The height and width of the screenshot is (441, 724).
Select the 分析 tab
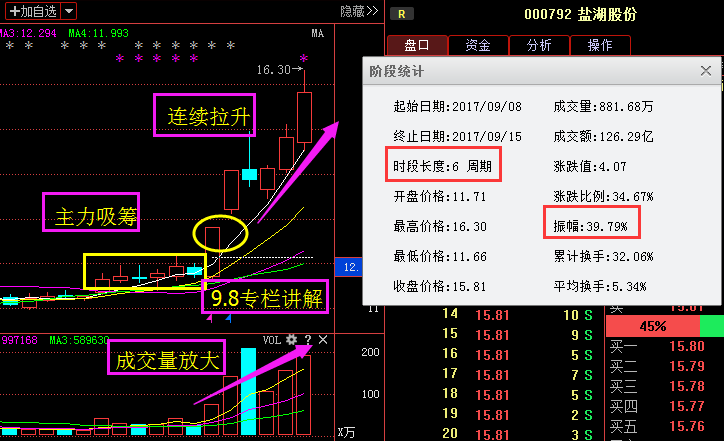click(538, 45)
